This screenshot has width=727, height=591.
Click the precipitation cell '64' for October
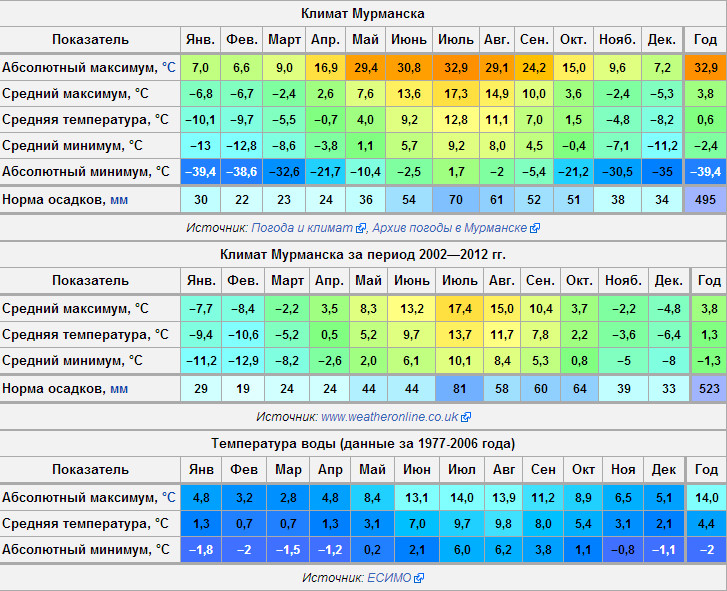[x=580, y=389]
